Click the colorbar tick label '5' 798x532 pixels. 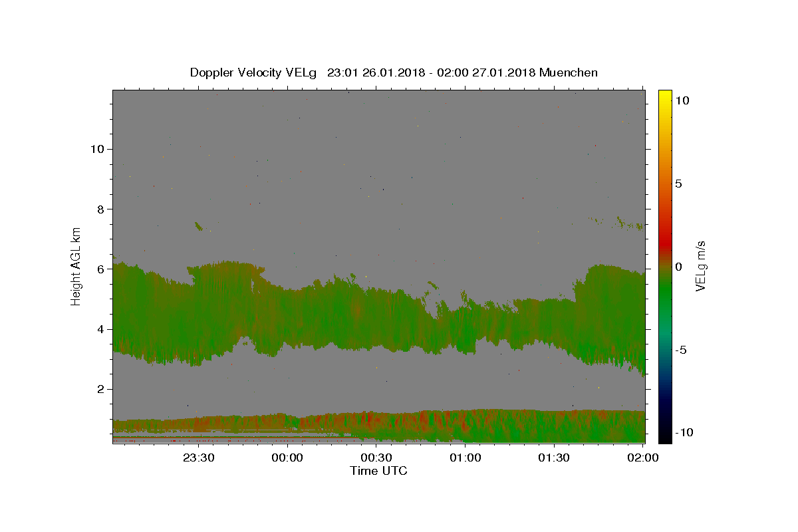coord(678,184)
